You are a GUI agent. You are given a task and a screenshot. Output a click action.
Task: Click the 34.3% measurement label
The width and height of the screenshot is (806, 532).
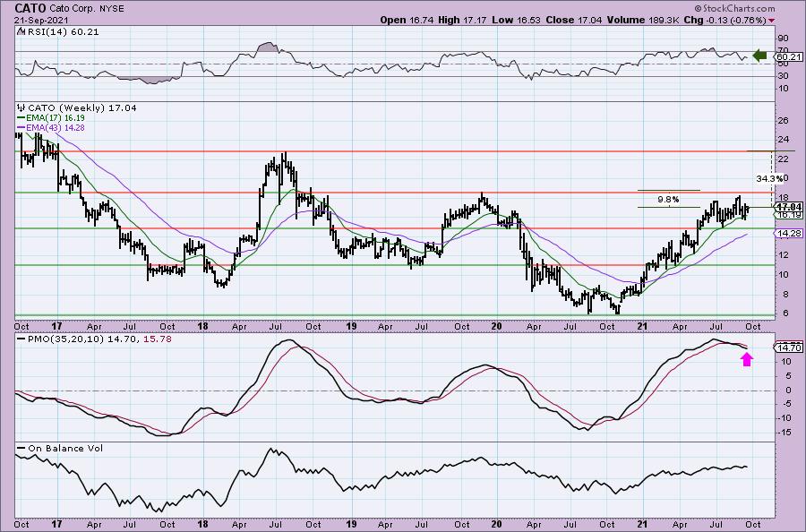click(x=769, y=178)
